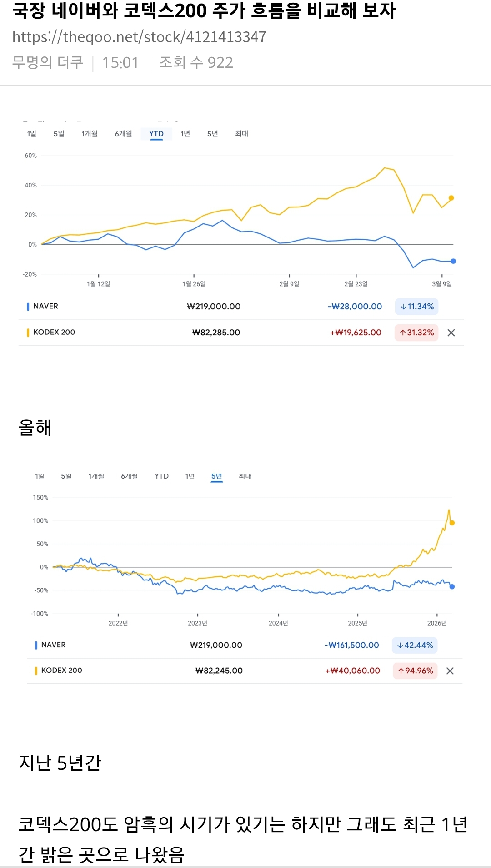Click the KODEX 200 up 94.96% badge
This screenshot has height=868, width=491.
(x=415, y=671)
